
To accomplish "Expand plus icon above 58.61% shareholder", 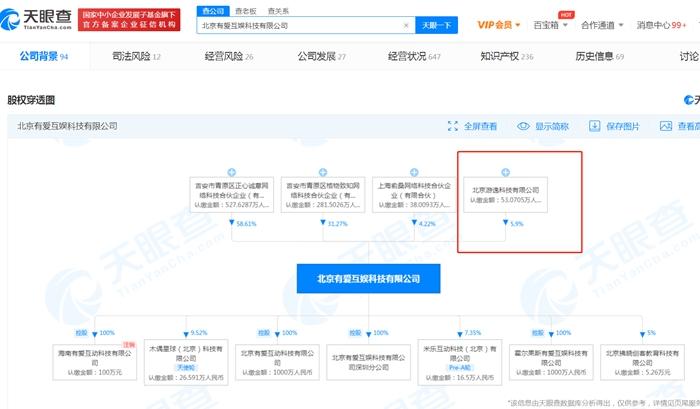I will tap(231, 172).
